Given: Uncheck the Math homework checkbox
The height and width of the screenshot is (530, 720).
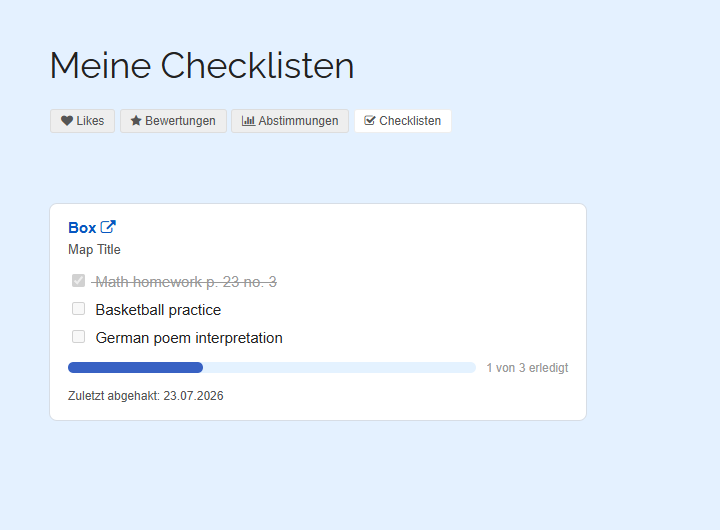Looking at the screenshot, I should coord(79,281).
